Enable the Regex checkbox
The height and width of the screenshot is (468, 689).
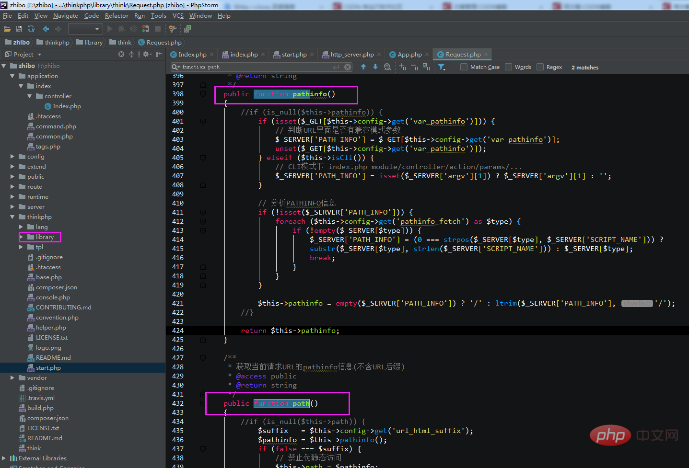pos(540,67)
